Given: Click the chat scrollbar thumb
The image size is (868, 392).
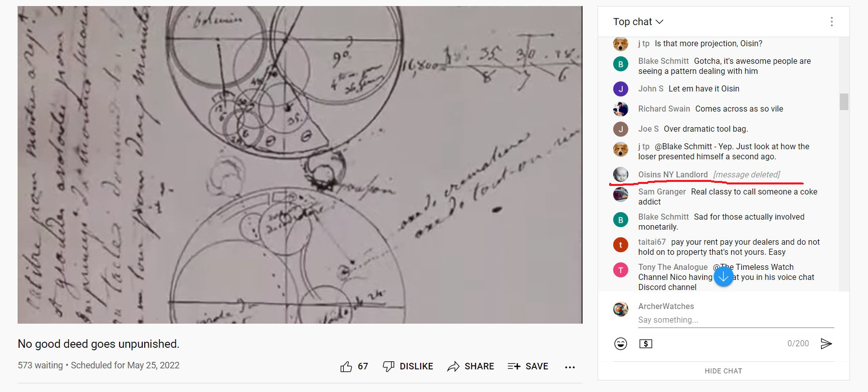Looking at the screenshot, I should tap(844, 102).
